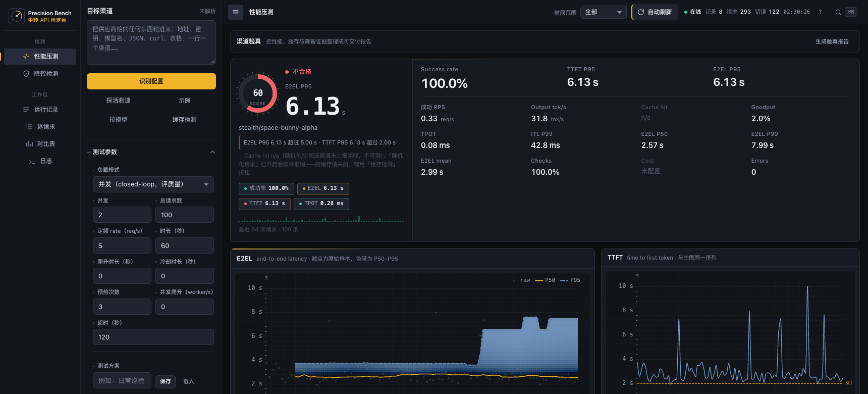Click the 未解析 status label
The width and height of the screenshot is (868, 394).
[207, 11]
